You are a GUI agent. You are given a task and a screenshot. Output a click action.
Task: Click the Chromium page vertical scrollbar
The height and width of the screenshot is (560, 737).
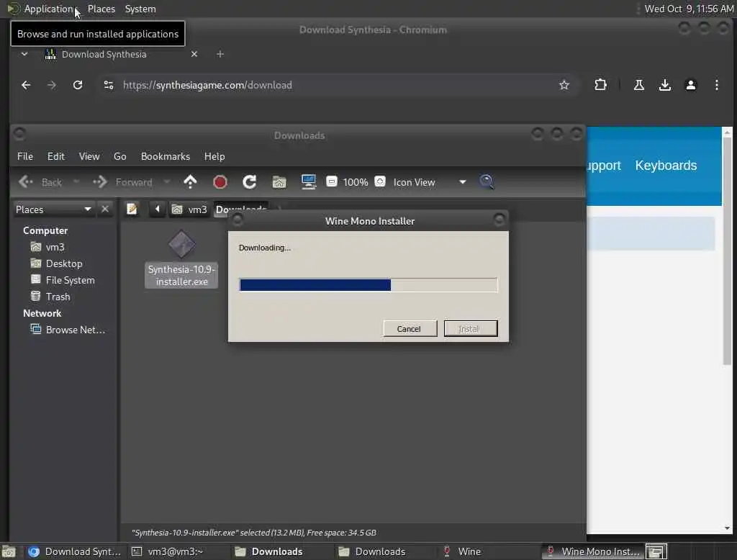point(727,250)
